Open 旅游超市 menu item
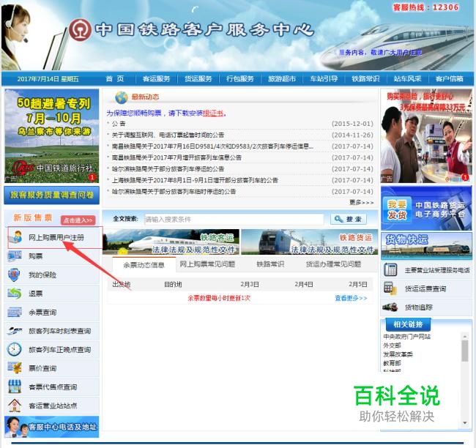476x448 pixels. tap(282, 79)
